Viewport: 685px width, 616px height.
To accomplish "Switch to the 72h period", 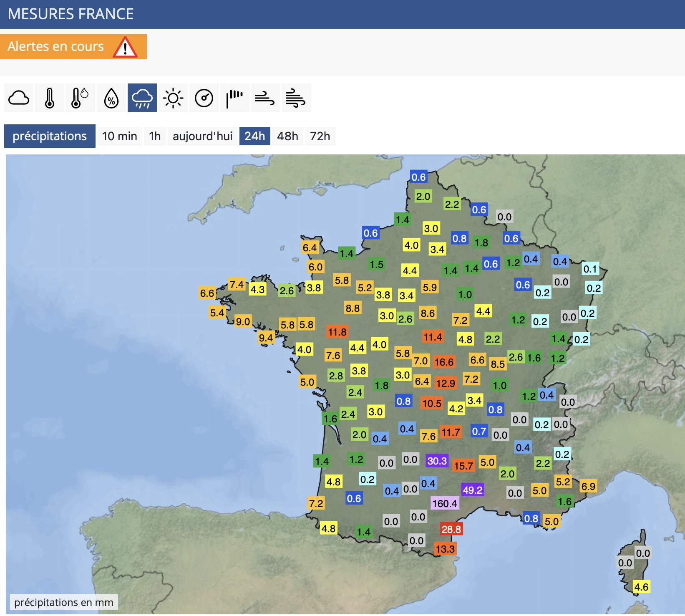I will (320, 136).
